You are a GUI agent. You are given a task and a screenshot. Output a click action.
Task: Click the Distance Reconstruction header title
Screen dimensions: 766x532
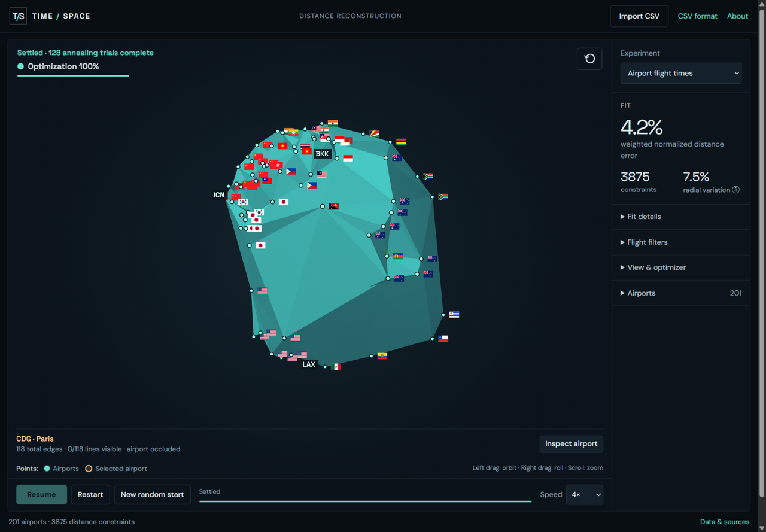pos(350,16)
